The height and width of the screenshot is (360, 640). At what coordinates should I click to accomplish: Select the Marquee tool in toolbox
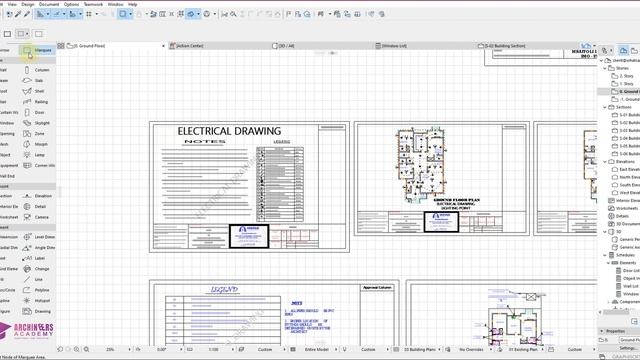[37, 50]
